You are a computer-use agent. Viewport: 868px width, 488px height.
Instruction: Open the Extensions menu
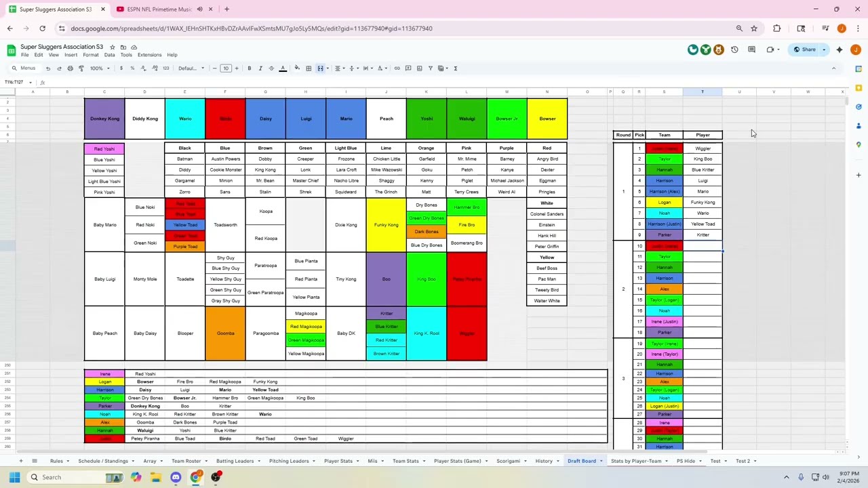(149, 55)
